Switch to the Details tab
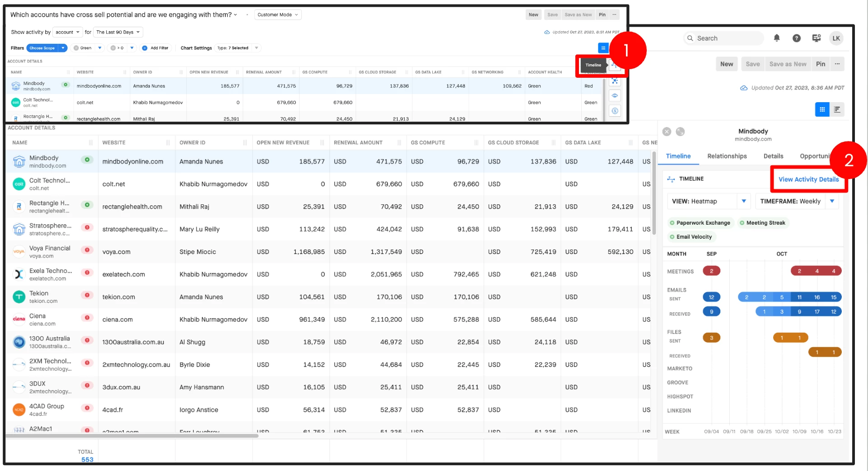This screenshot has height=471, width=868. (x=773, y=156)
